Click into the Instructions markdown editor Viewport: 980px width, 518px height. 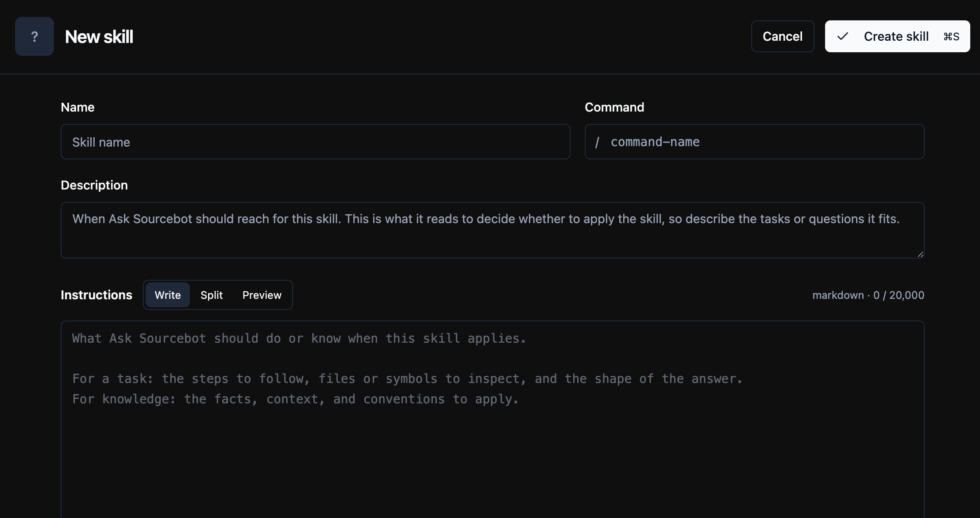pyautogui.click(x=492, y=419)
